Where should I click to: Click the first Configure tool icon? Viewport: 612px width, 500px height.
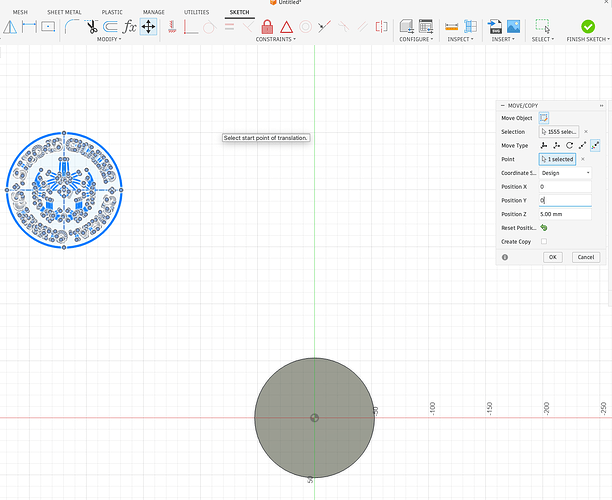pyautogui.click(x=407, y=27)
